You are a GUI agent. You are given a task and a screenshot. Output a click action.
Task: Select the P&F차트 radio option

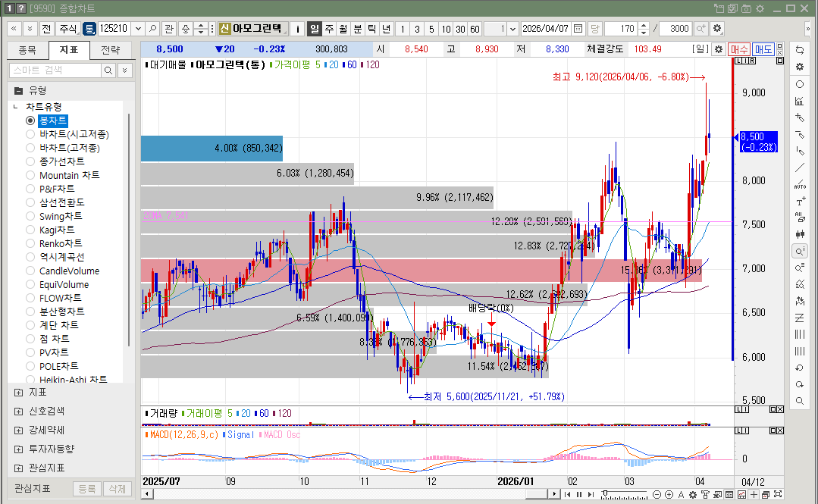pos(30,189)
